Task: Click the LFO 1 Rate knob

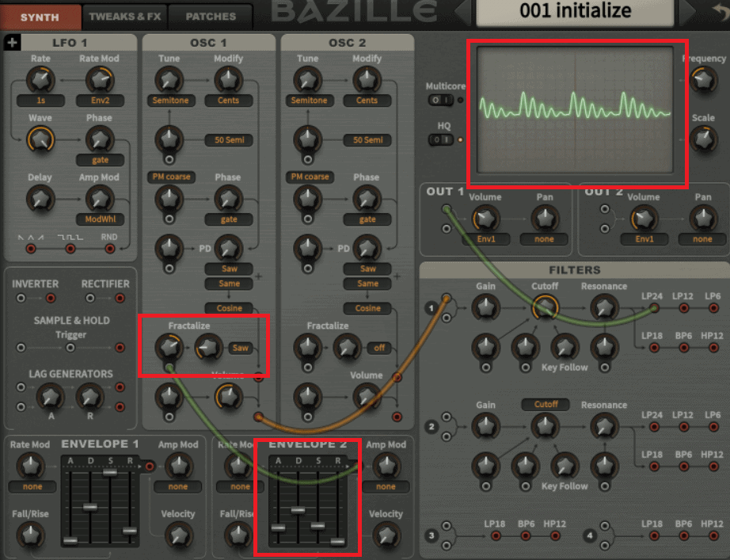Action: 40,78
